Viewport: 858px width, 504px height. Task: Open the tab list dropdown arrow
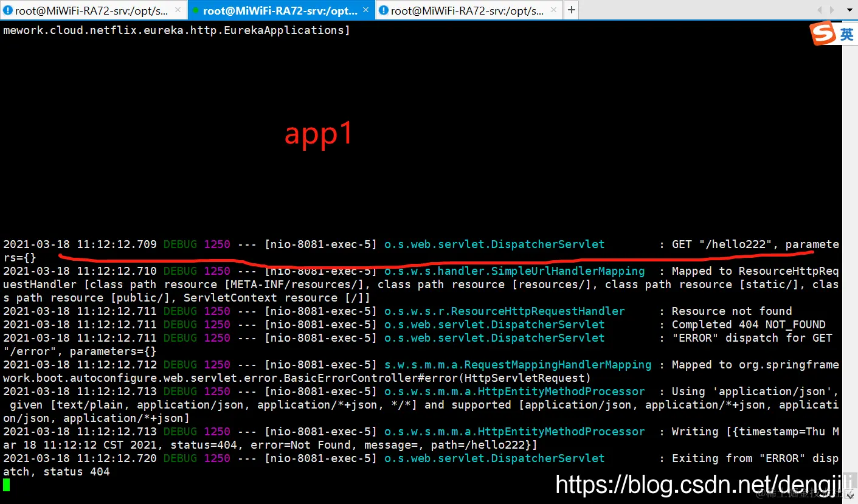[849, 10]
